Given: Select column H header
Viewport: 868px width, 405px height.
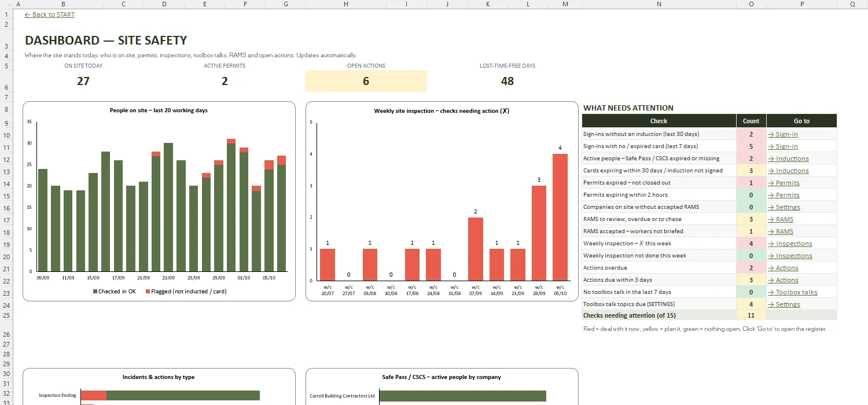Looking at the screenshot, I should pyautogui.click(x=346, y=4).
